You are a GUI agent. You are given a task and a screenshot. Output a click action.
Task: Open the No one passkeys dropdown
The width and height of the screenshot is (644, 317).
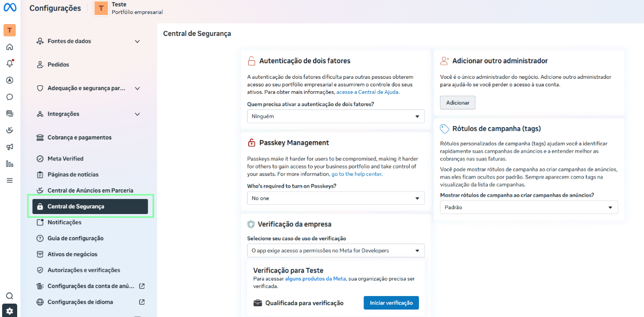(336, 198)
